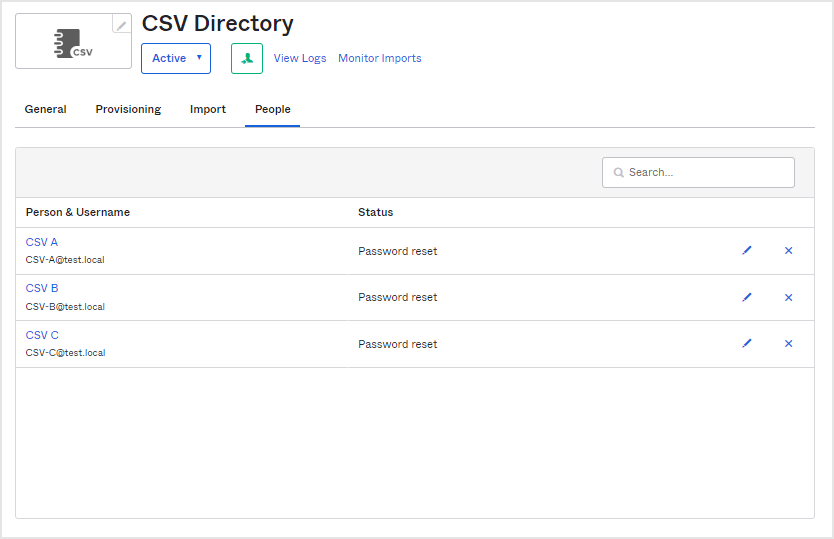Open the Provisioning tab

128,109
